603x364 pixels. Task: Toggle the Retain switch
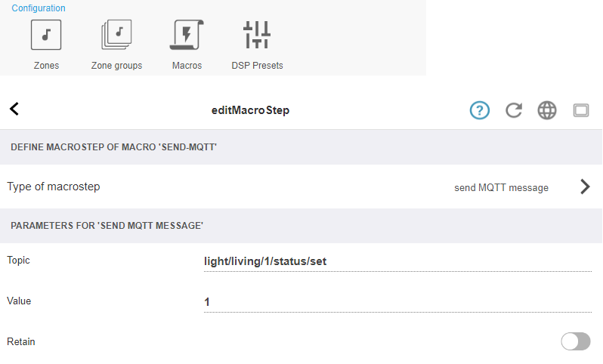pyautogui.click(x=575, y=341)
